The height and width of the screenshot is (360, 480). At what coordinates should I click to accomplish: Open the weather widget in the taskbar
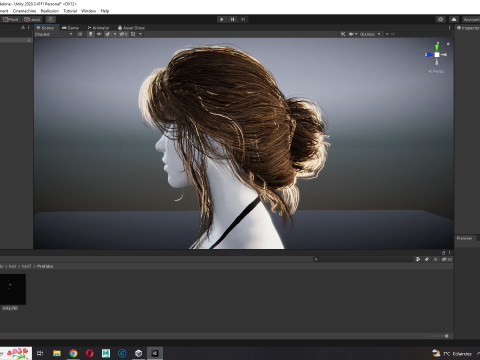[x=452, y=353]
